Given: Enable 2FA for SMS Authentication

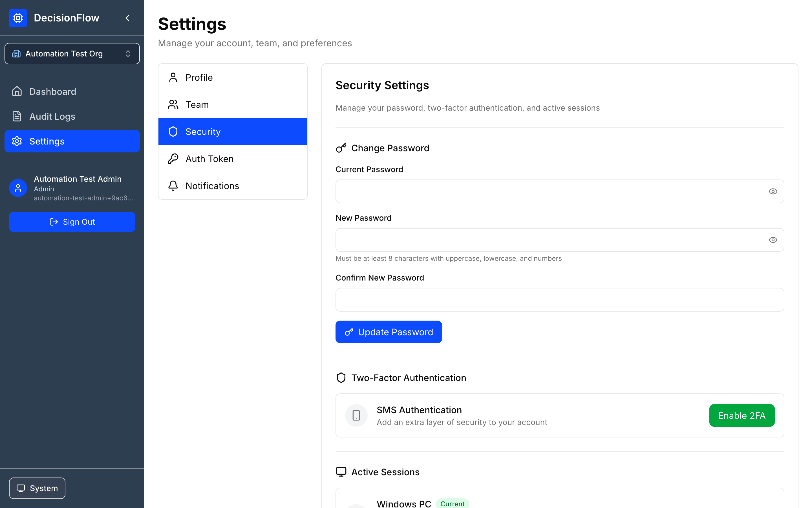Looking at the screenshot, I should [742, 416].
